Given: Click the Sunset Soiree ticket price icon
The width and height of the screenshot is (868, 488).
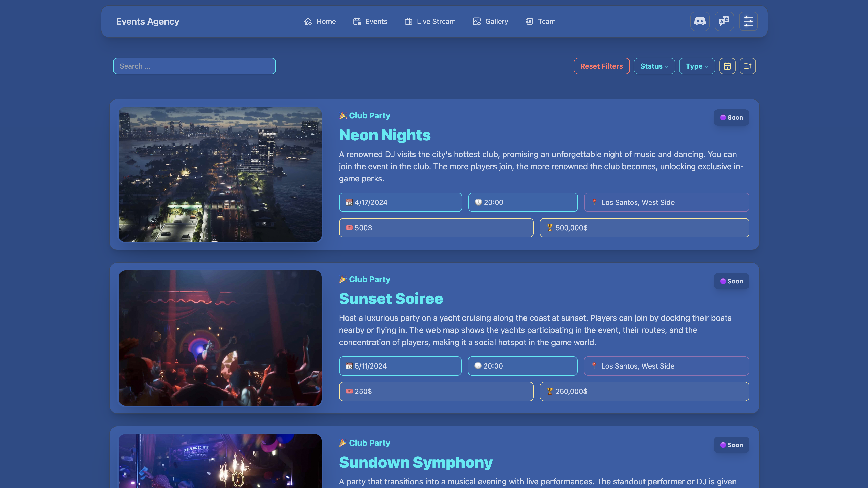Looking at the screenshot, I should [x=349, y=391].
